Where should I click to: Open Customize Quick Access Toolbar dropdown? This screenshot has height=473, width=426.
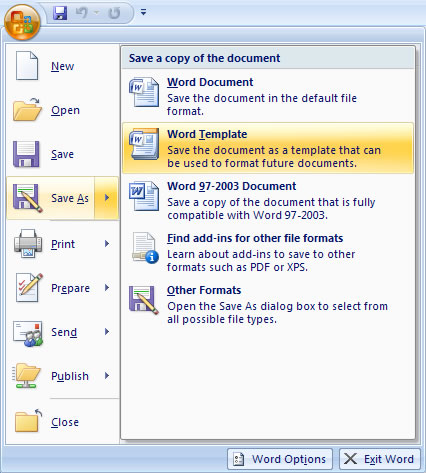(143, 13)
